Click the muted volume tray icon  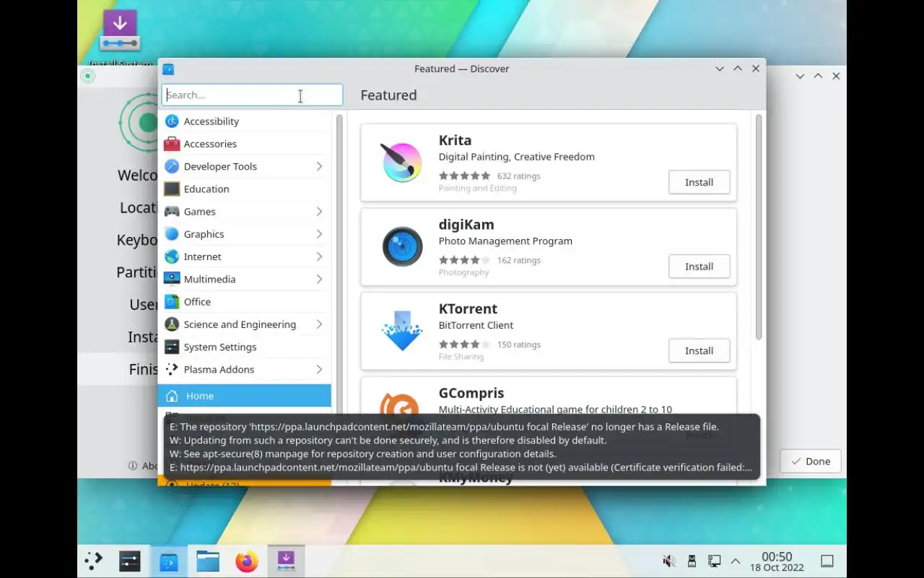click(x=669, y=561)
